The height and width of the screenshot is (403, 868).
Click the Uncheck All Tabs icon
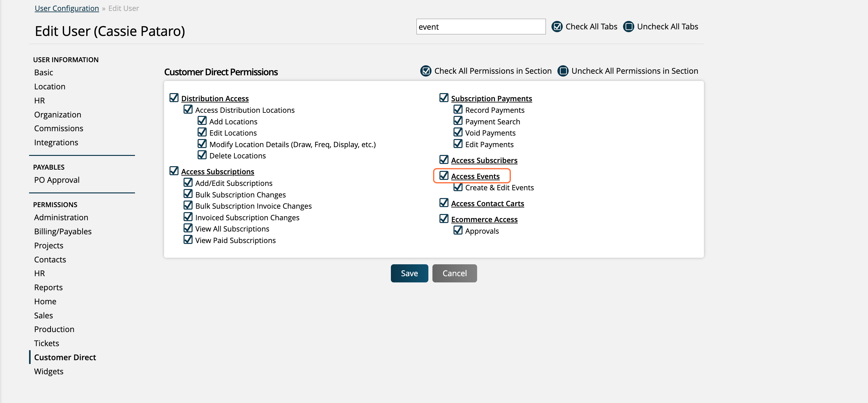628,27
